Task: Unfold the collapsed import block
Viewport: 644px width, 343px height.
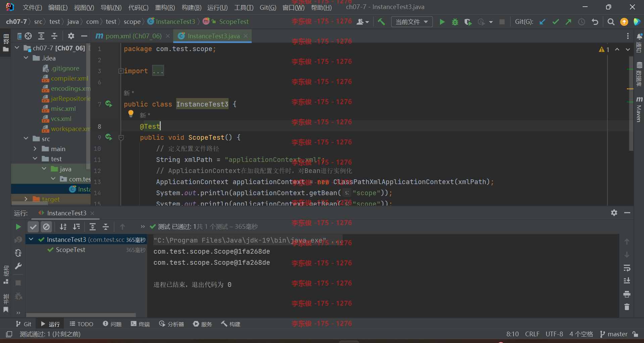Action: click(120, 71)
